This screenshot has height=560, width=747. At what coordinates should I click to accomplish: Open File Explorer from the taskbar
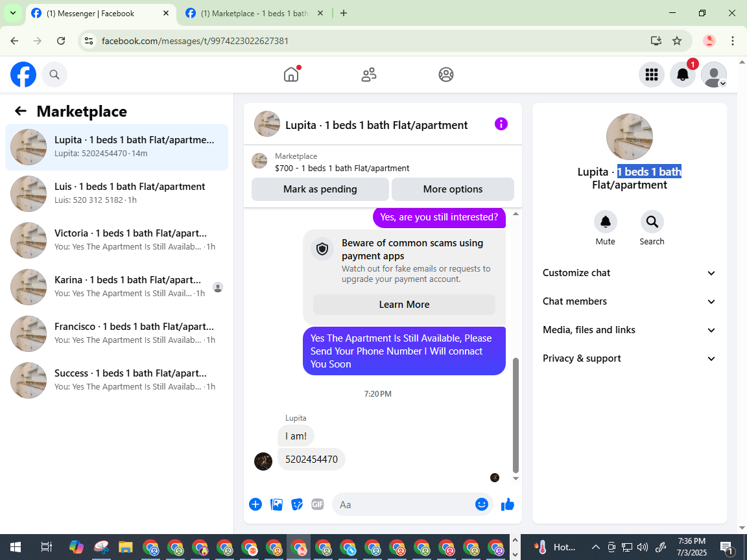click(x=125, y=547)
